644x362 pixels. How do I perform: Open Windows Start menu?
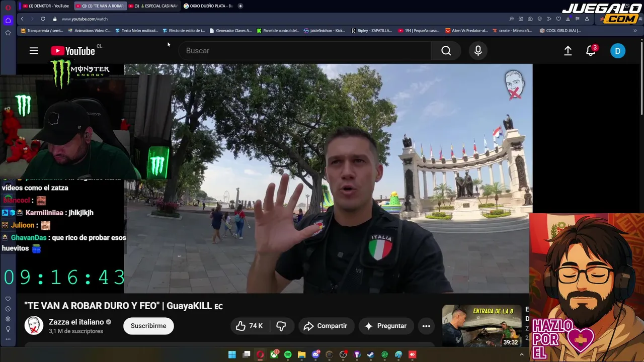(x=232, y=354)
